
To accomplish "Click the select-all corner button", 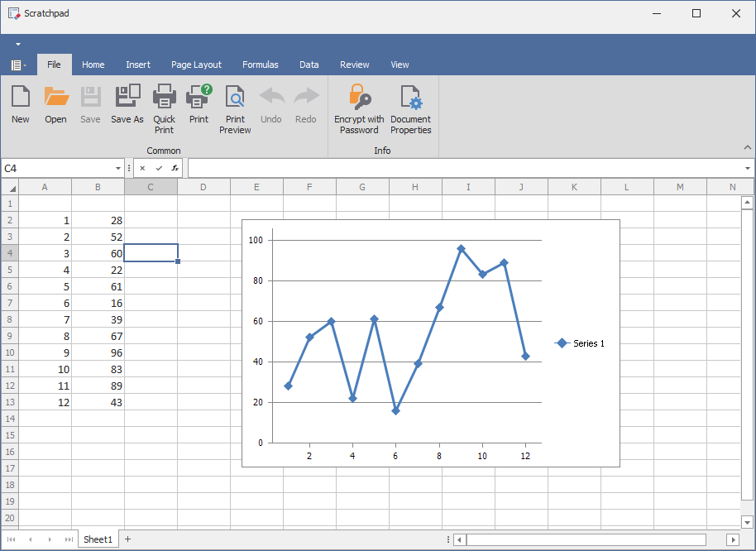I will (x=10, y=188).
